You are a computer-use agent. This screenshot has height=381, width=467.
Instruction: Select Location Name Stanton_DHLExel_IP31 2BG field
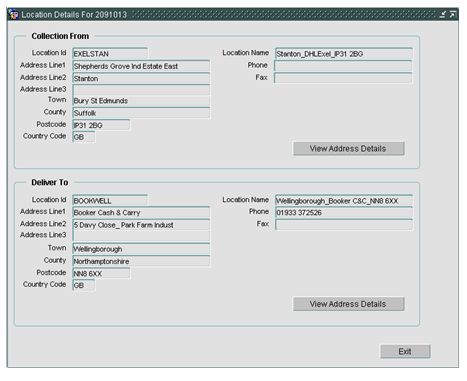pos(344,53)
